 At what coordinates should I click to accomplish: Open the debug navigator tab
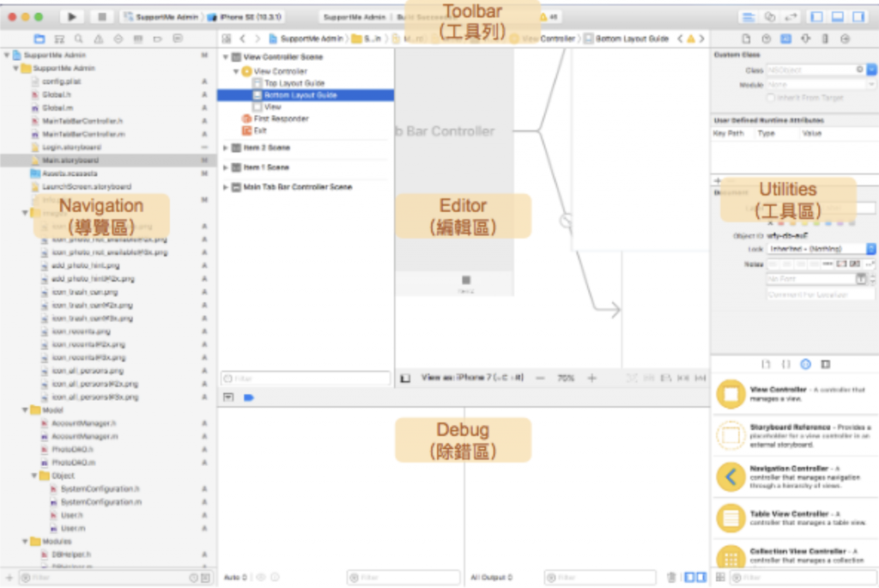click(138, 39)
